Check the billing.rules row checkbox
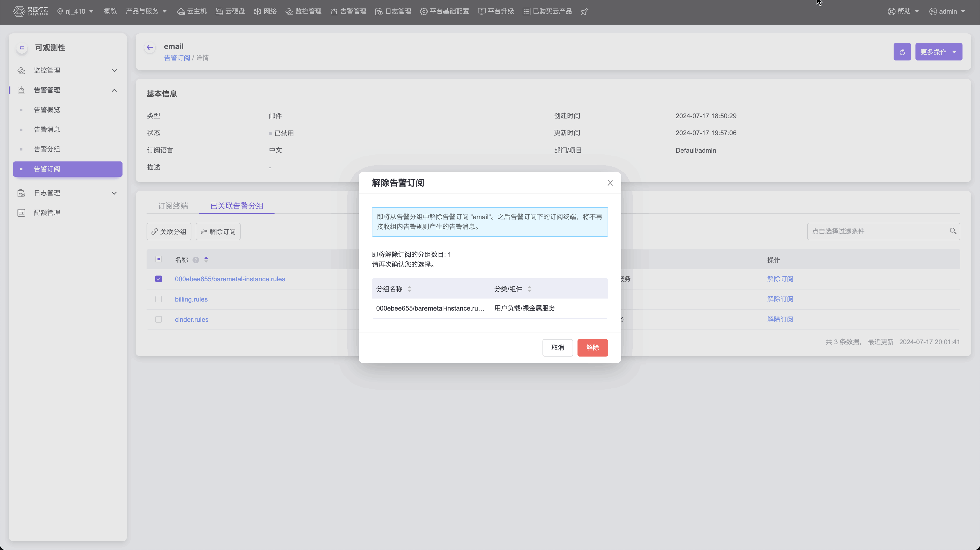 click(159, 299)
